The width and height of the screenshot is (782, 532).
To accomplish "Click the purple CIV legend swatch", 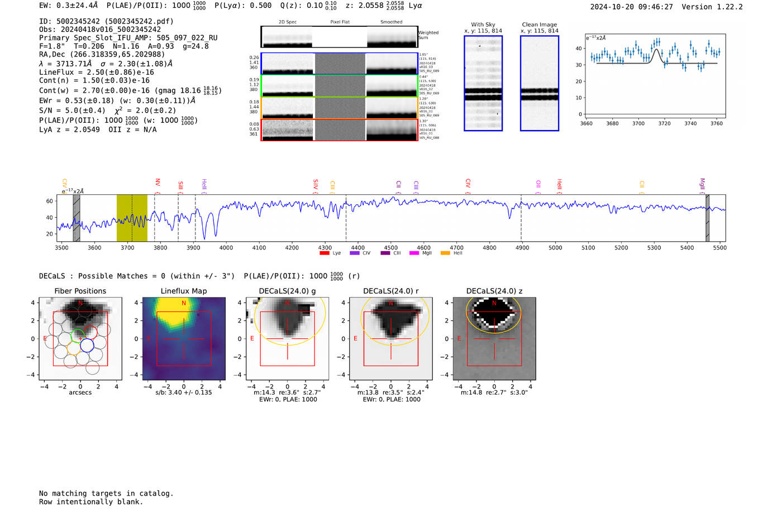I will click(355, 253).
